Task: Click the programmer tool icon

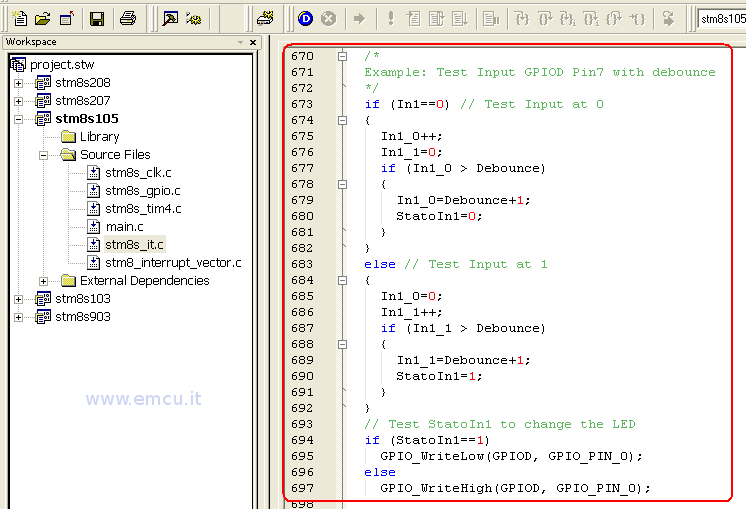Action: click(x=265, y=19)
